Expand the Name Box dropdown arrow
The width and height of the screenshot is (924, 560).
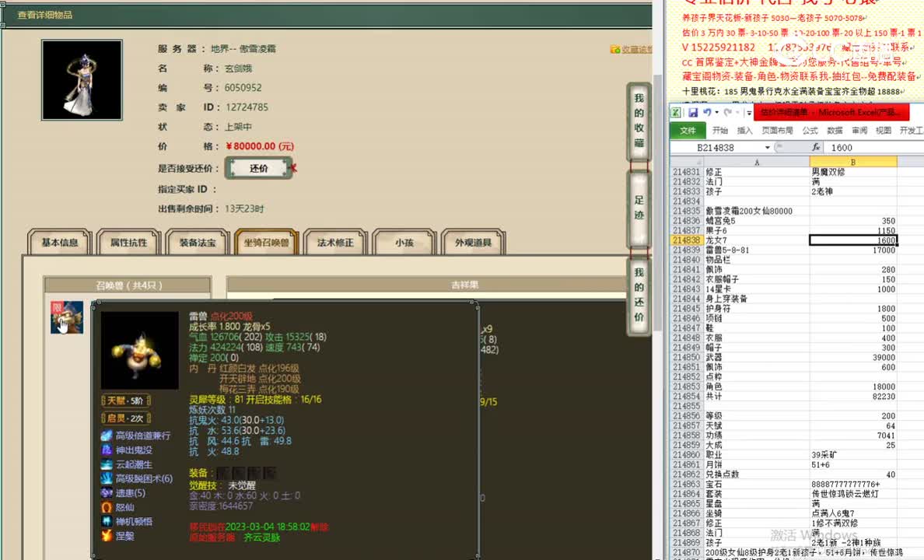click(767, 147)
